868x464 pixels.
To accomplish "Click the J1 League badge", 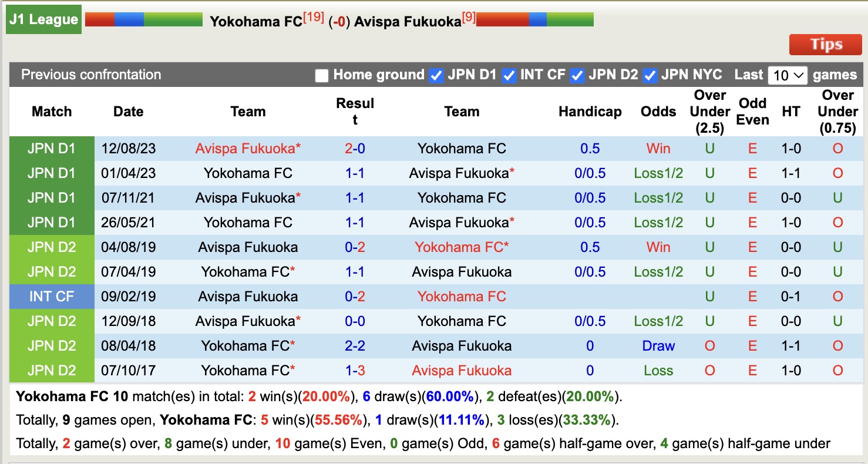I will pyautogui.click(x=43, y=19).
